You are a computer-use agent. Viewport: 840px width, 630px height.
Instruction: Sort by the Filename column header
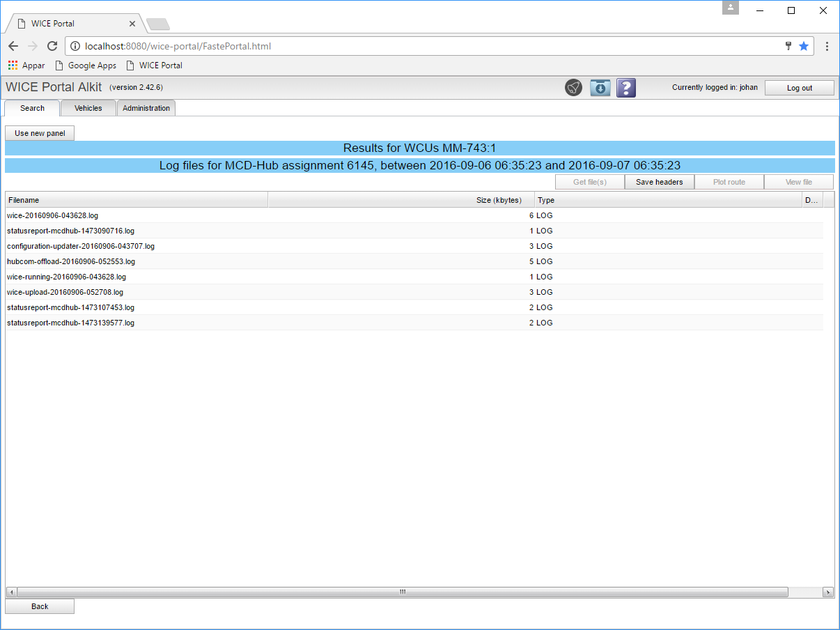(137, 200)
